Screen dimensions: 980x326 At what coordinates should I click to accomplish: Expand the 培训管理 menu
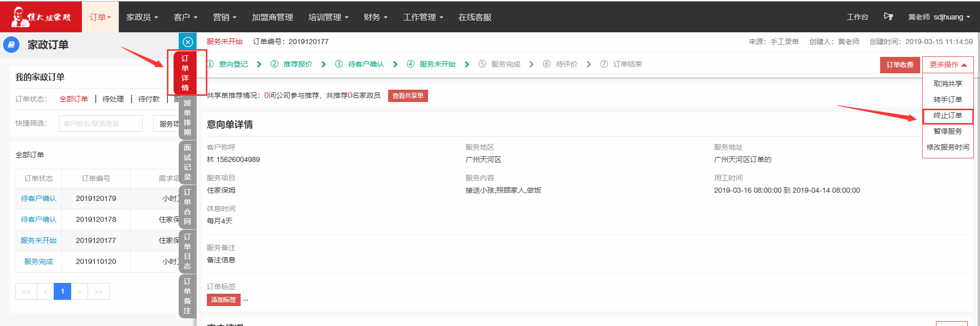(x=328, y=17)
